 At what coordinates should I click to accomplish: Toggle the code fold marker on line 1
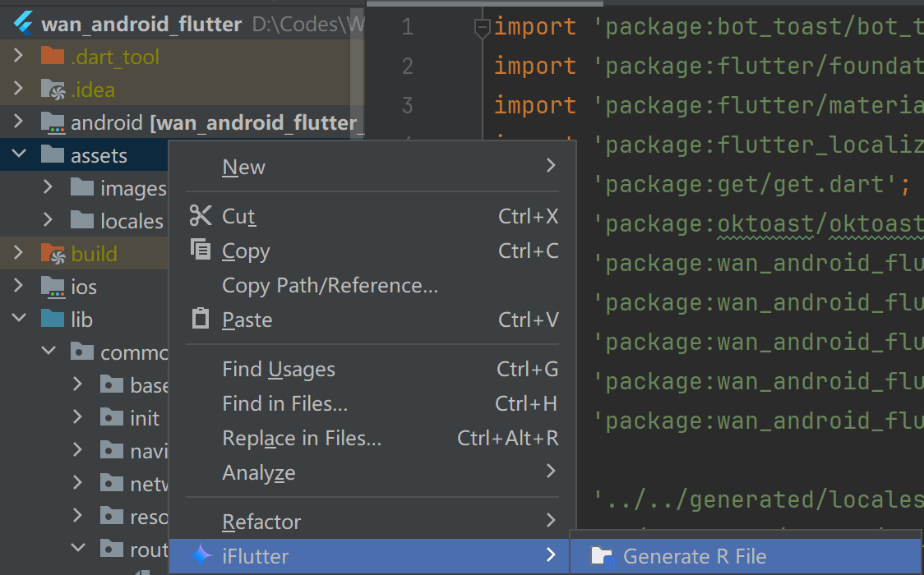[482, 28]
